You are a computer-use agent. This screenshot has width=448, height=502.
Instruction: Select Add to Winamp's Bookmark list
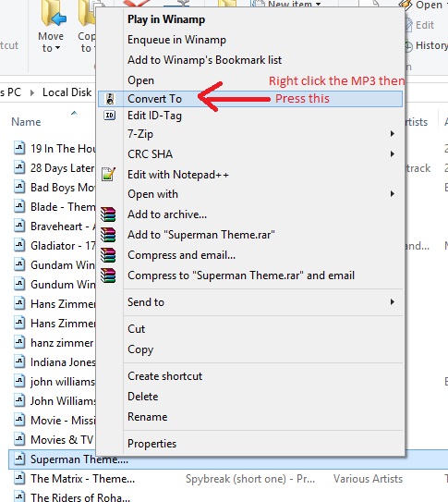click(x=205, y=60)
